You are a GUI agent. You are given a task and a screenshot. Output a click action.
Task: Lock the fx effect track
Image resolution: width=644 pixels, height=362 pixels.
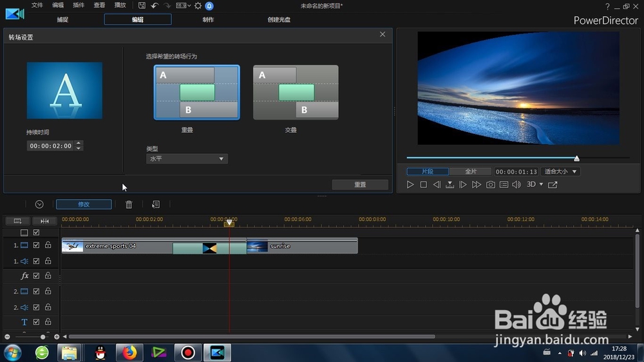48,275
